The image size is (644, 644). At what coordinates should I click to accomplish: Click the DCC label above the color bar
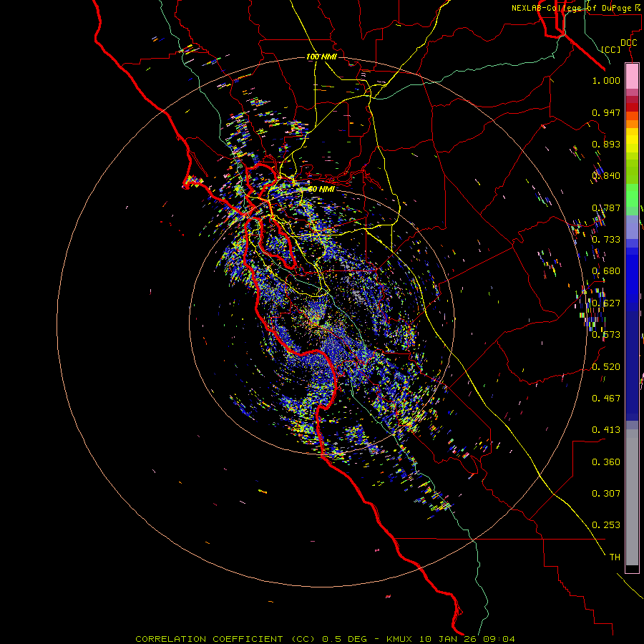[629, 43]
